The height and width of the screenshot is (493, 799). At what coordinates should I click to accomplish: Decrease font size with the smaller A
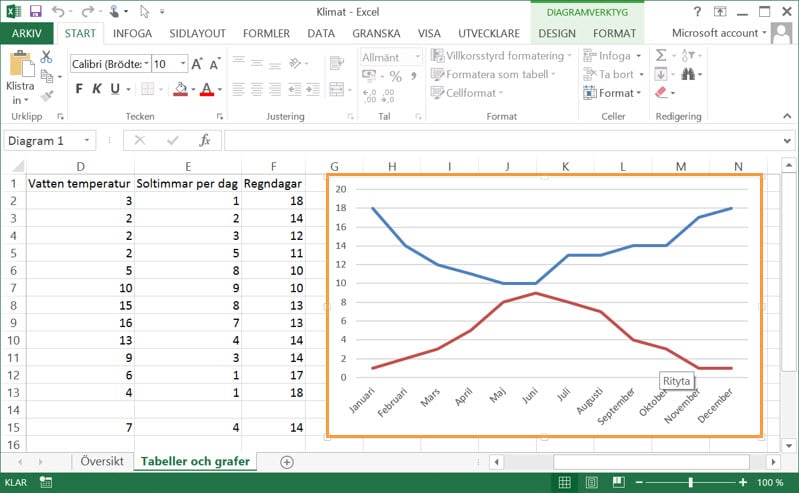tap(215, 64)
